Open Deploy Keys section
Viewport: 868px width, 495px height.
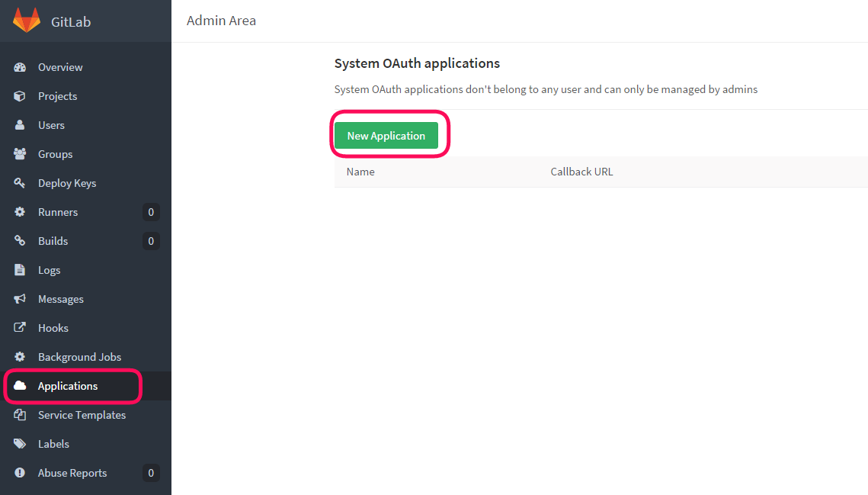pos(67,183)
